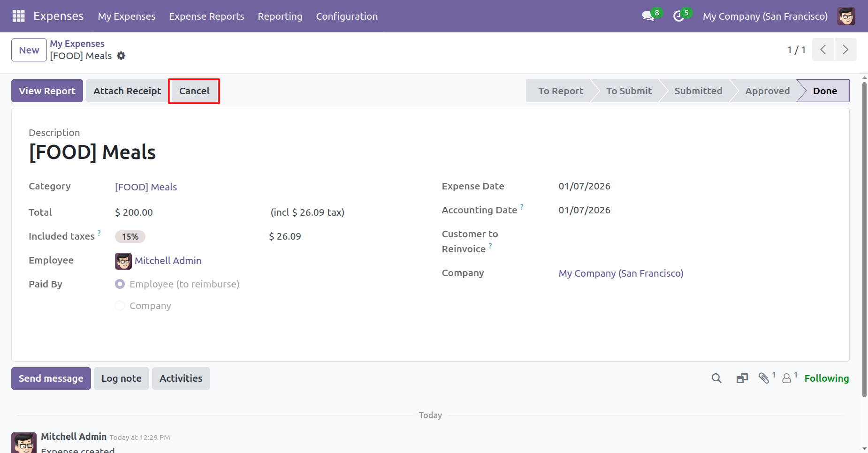Viewport: 868px width, 453px height.
Task: Click the Cancel button
Action: (194, 91)
